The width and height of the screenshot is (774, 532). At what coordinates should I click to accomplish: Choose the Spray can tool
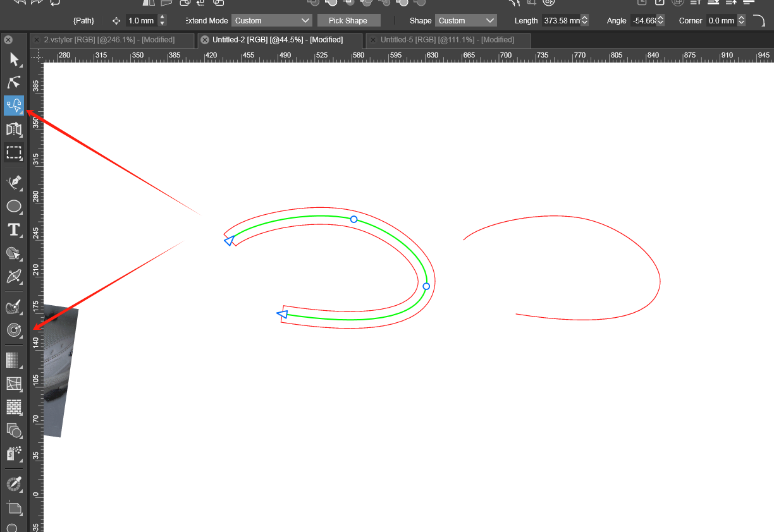pos(14,453)
